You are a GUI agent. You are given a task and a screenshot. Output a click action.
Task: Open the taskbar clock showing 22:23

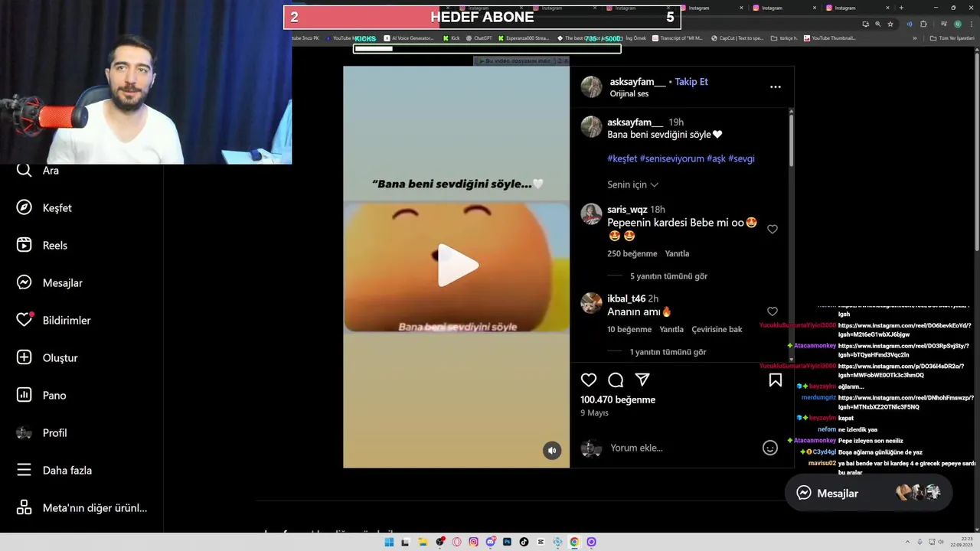962,542
